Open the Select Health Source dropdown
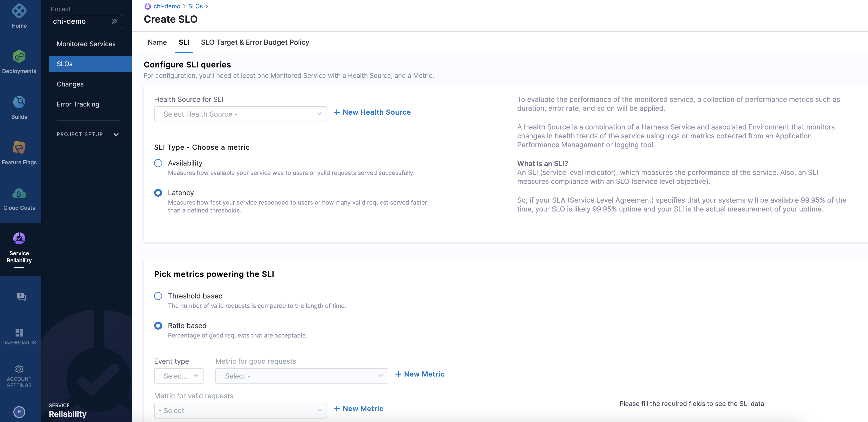This screenshot has width=868, height=422. [x=240, y=114]
